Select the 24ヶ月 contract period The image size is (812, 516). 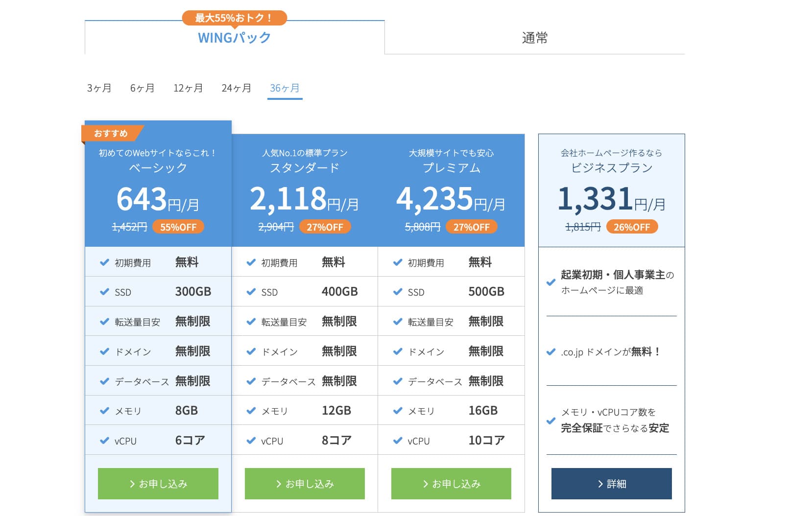tap(236, 88)
